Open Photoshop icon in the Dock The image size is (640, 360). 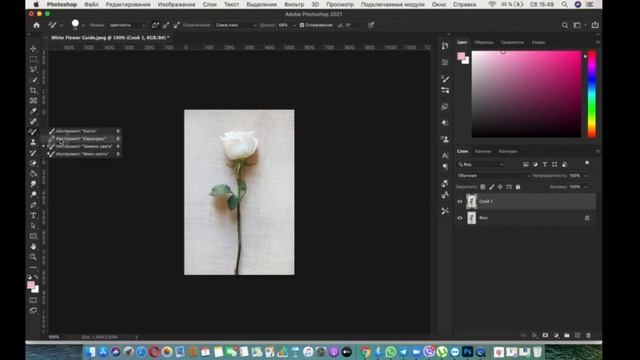coord(468,351)
